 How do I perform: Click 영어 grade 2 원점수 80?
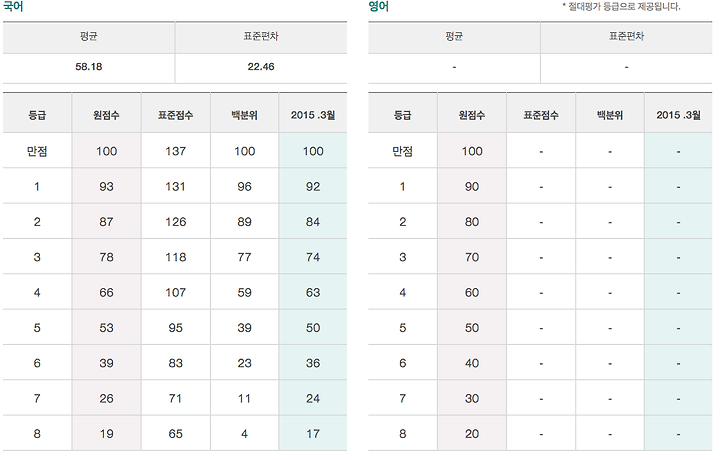coord(472,222)
